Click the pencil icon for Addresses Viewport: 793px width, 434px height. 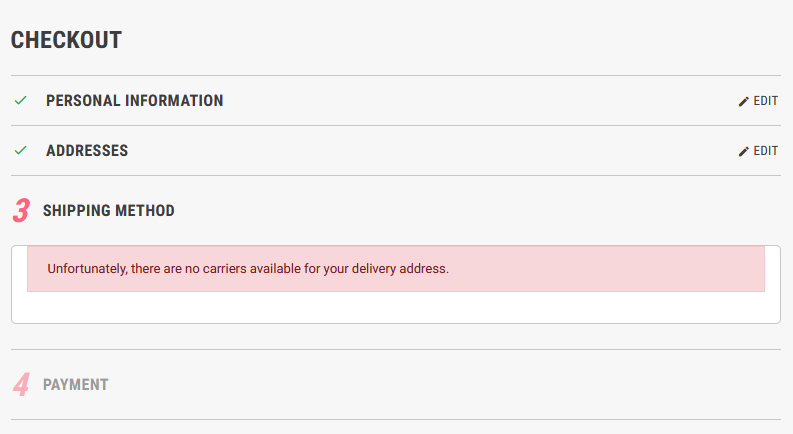743,151
